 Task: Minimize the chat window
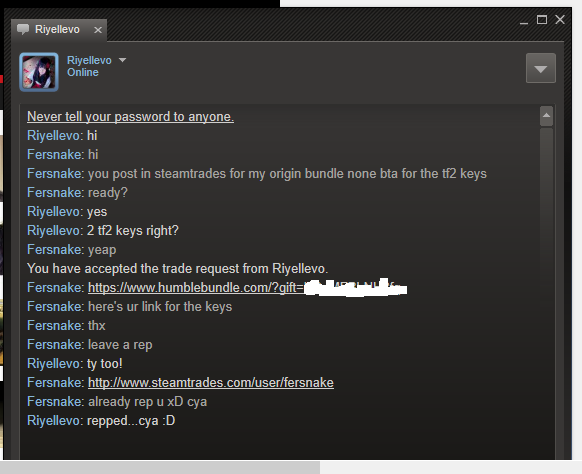[524, 21]
